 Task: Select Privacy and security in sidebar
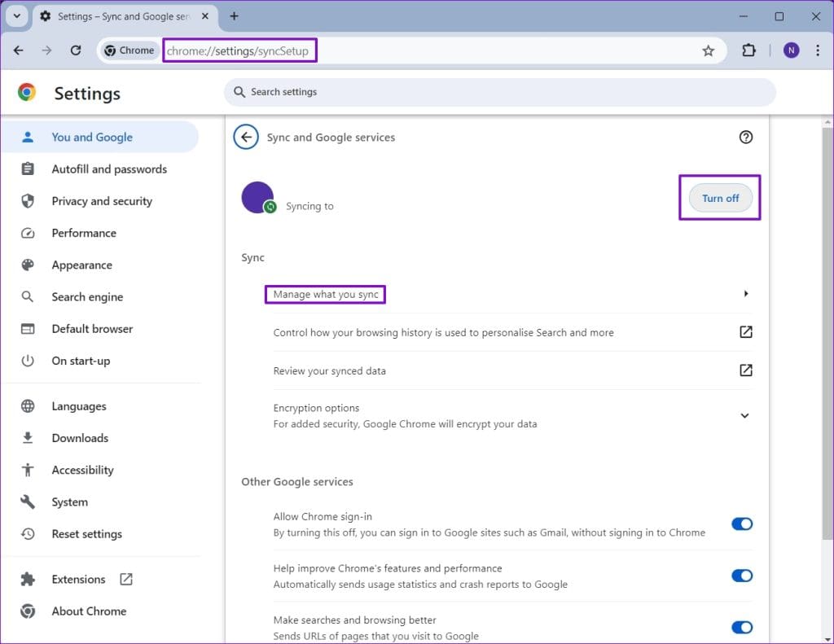(x=102, y=201)
